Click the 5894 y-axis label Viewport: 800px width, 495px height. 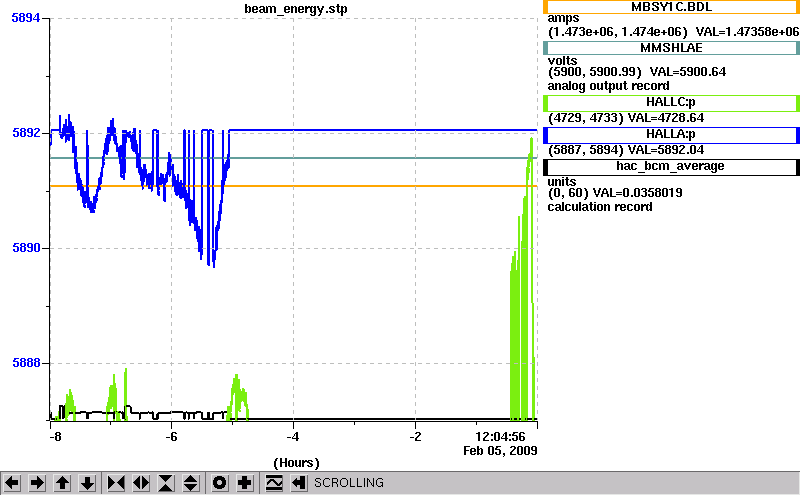pyautogui.click(x=26, y=18)
